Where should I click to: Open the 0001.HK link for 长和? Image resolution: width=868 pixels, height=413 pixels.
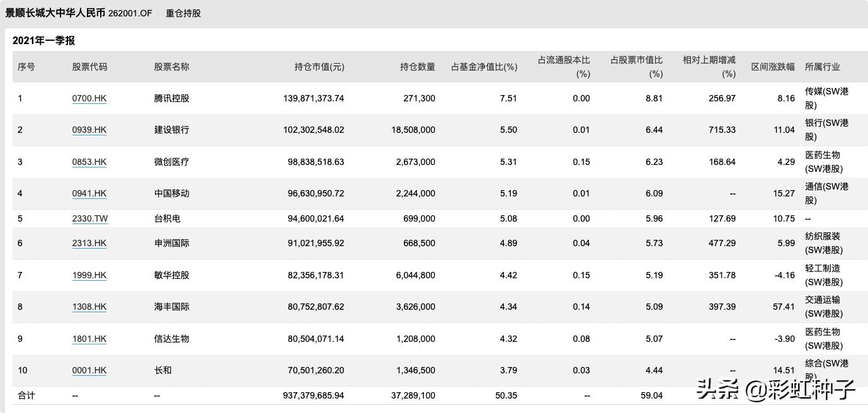(89, 370)
